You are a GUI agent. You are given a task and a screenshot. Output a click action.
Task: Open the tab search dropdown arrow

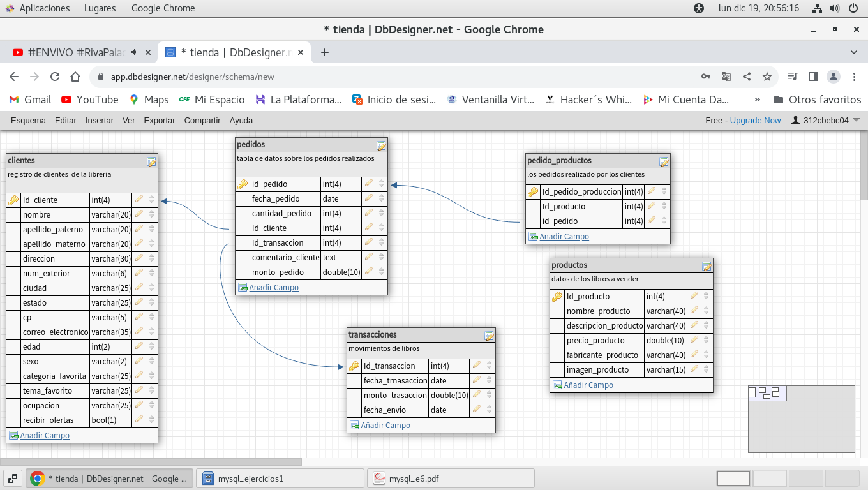[854, 52]
